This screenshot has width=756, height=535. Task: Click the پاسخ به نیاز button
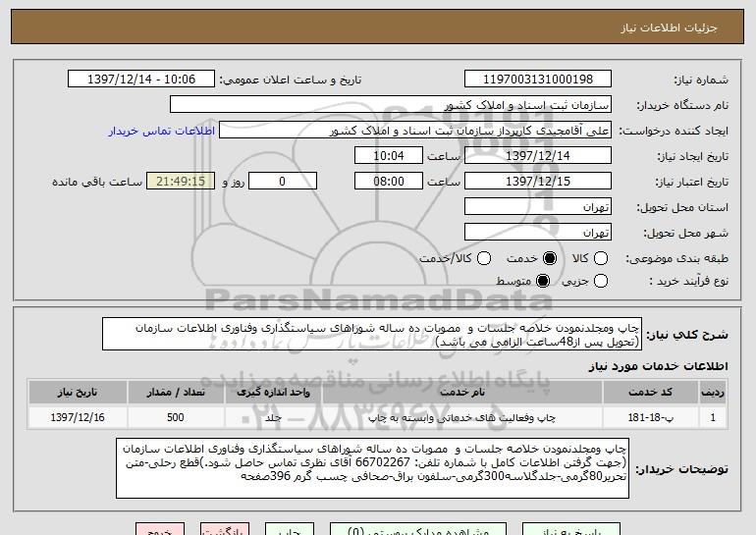(x=571, y=529)
